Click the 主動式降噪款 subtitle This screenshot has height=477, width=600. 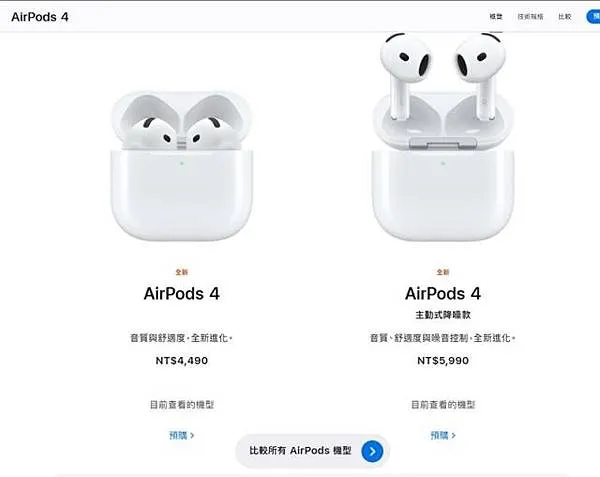coord(443,315)
